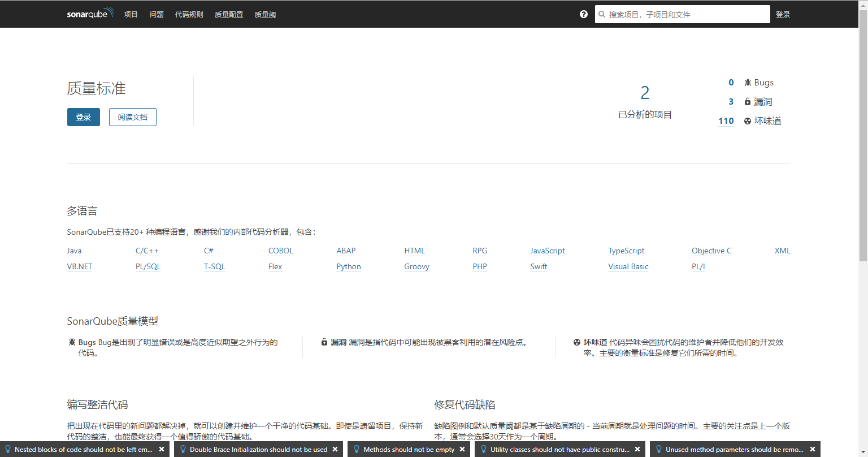Open the ABAP language link
Screen dimensions: 868x457
346,251
